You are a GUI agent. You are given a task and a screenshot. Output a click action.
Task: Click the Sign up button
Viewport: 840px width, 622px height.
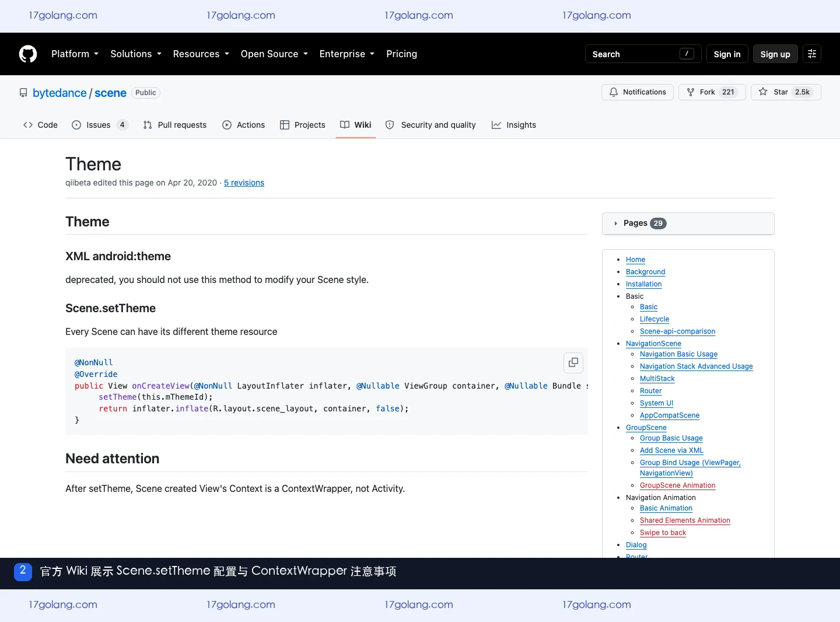point(775,54)
